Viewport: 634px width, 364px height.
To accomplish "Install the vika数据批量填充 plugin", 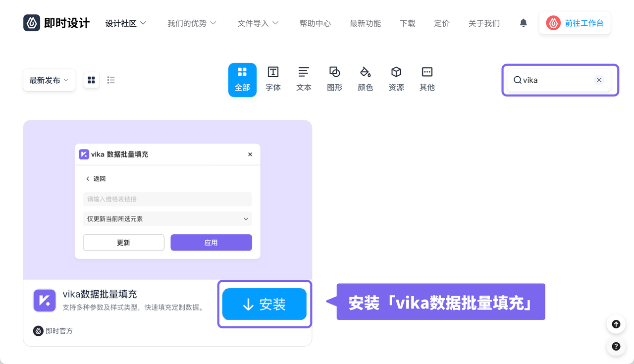I will tap(264, 304).
